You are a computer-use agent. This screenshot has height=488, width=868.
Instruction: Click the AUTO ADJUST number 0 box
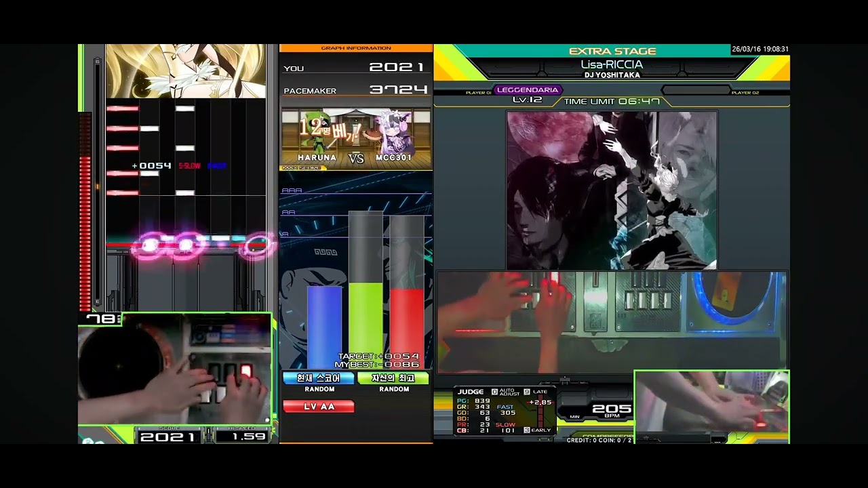(494, 392)
